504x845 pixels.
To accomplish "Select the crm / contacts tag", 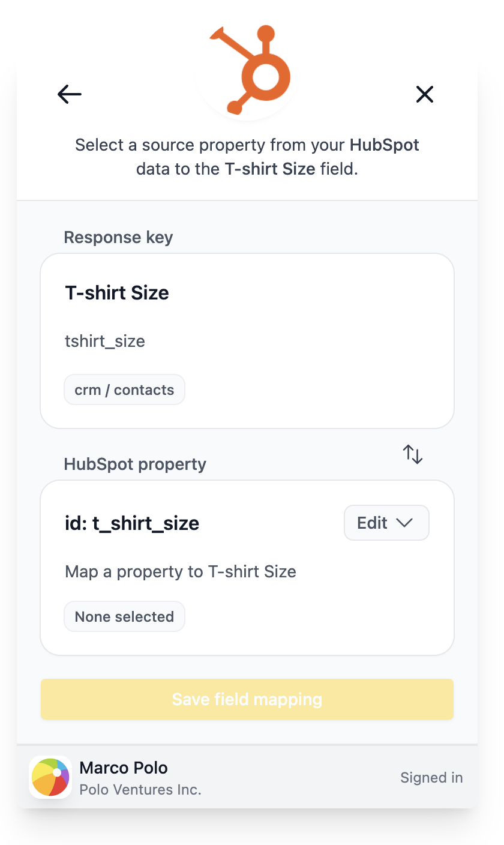I will [124, 390].
